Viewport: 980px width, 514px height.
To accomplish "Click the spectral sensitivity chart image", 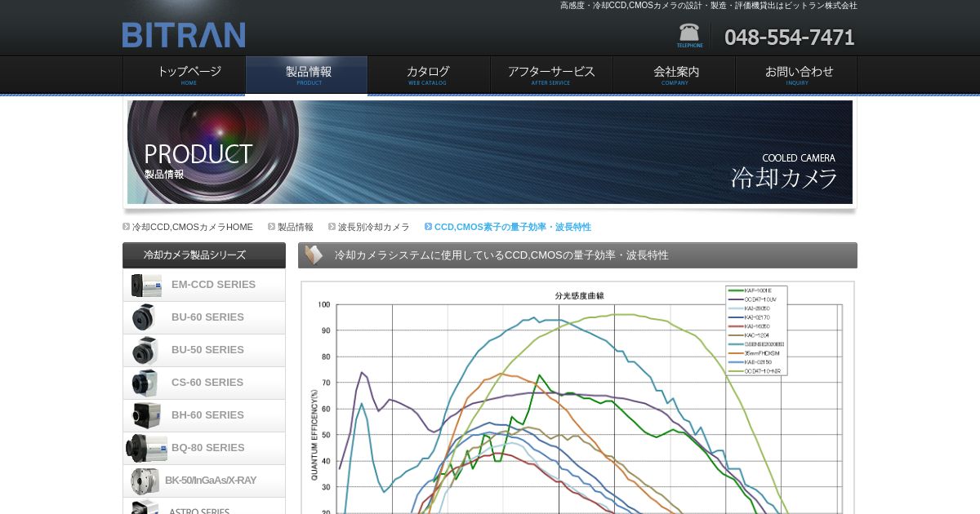I will coord(578,398).
